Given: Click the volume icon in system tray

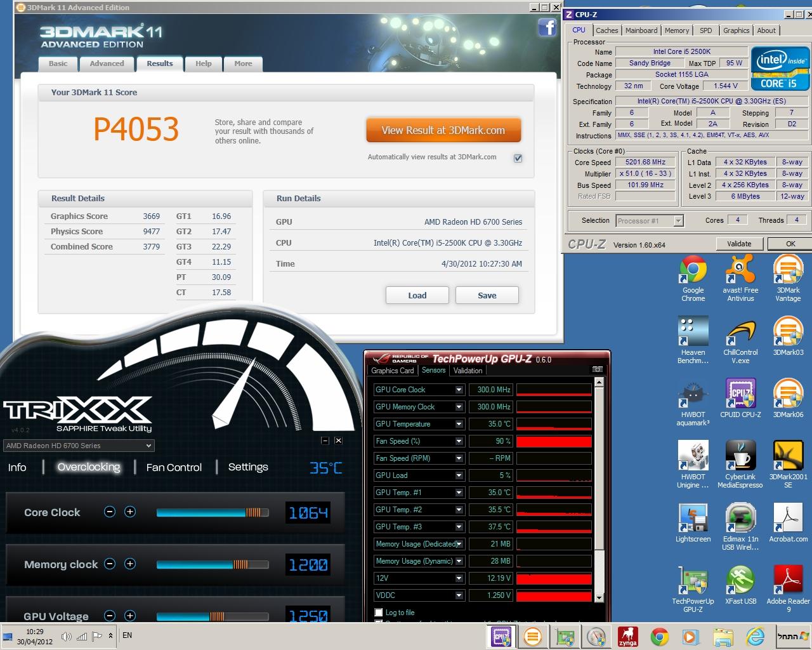Looking at the screenshot, I should tap(66, 636).
